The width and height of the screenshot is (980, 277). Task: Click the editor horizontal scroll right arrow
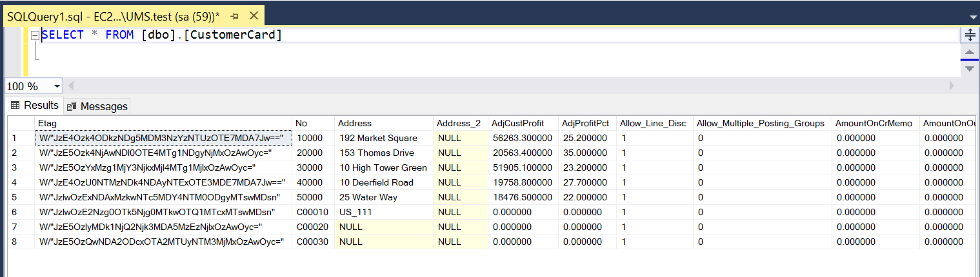click(x=951, y=86)
